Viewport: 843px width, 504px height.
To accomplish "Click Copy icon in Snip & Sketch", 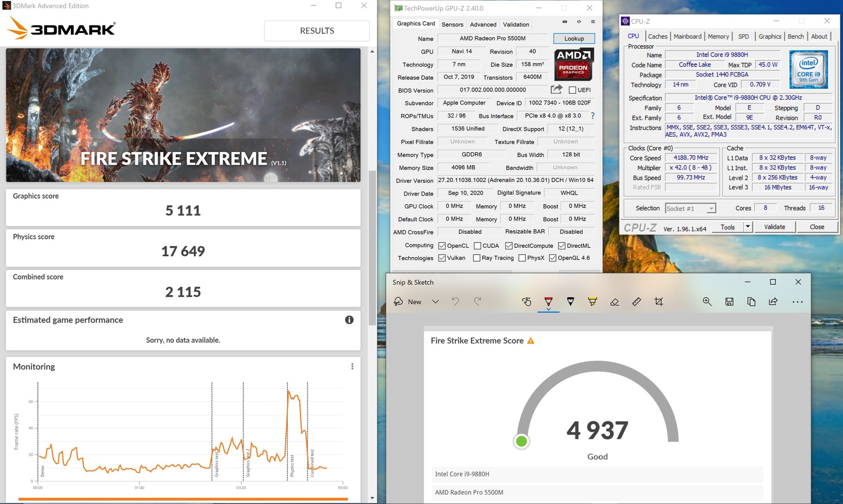I will tap(751, 301).
